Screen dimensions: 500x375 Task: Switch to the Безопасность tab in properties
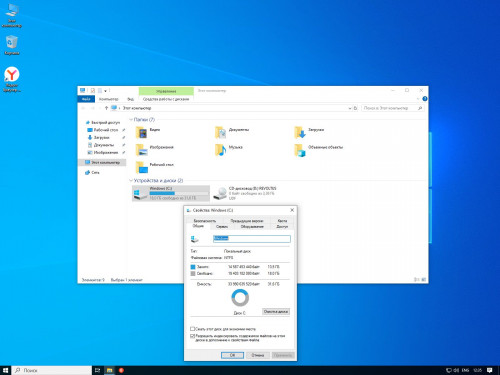[x=205, y=221]
